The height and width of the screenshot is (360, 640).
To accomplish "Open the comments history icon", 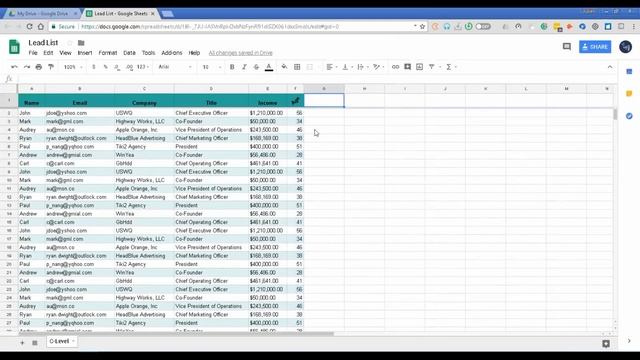I will point(567,47).
